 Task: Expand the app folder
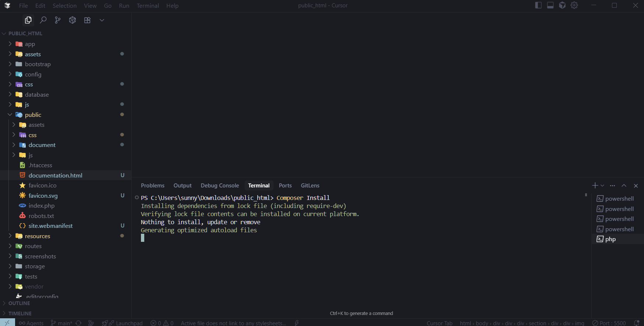[x=30, y=44]
